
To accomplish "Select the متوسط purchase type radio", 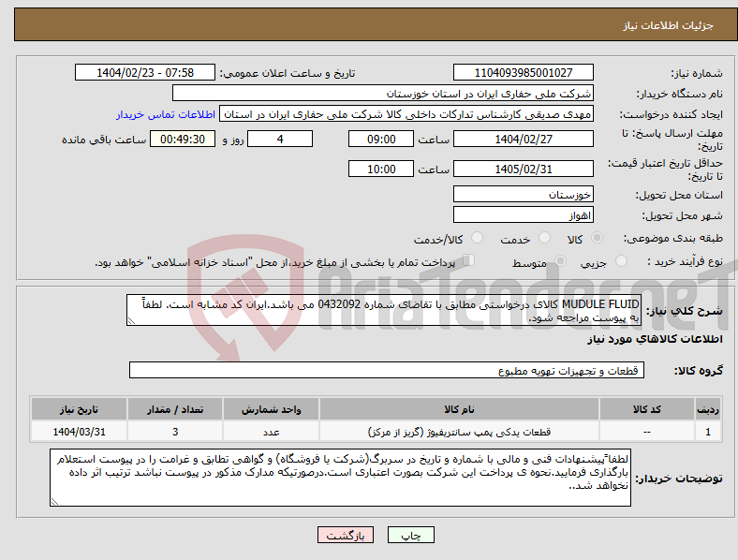I will pos(560,260).
